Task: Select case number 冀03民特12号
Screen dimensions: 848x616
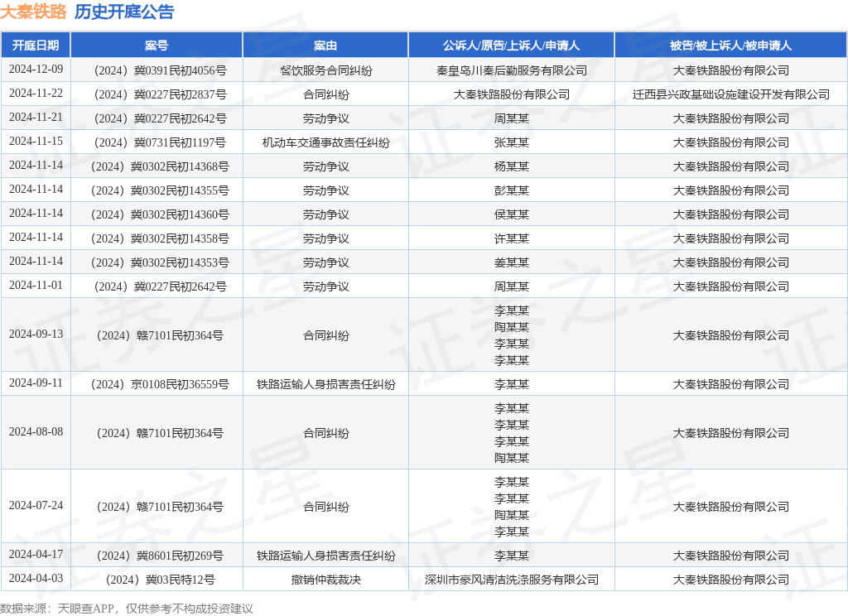Action: tap(160, 580)
